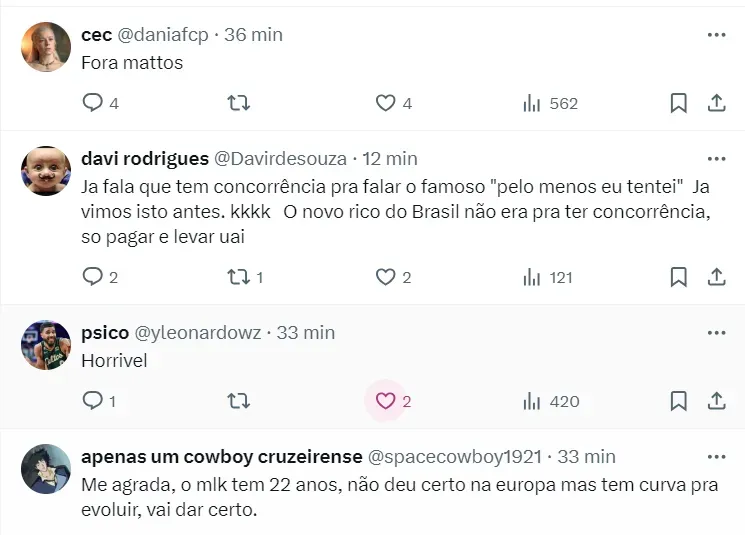View analytics showing 420 views
This screenshot has width=745, height=535.
[550, 401]
